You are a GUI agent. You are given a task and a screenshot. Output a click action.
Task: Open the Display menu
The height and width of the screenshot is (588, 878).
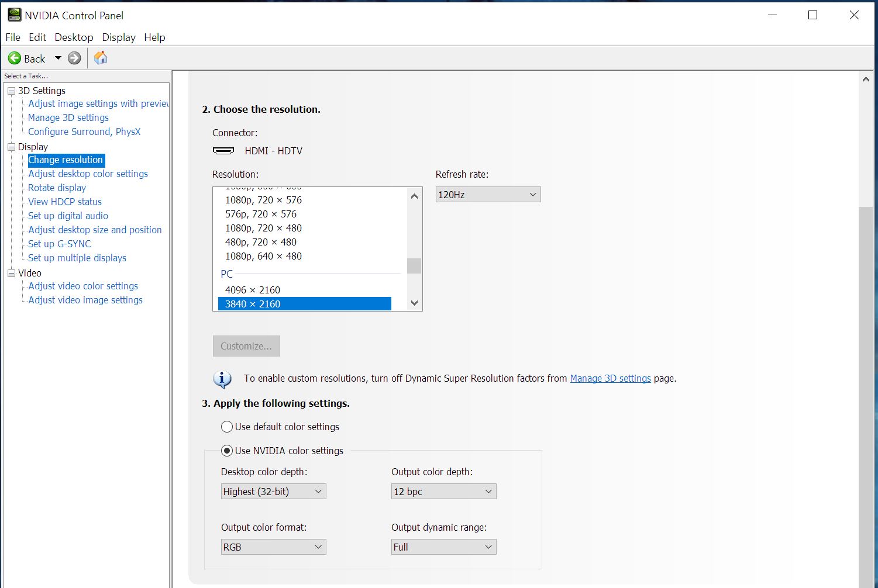119,37
